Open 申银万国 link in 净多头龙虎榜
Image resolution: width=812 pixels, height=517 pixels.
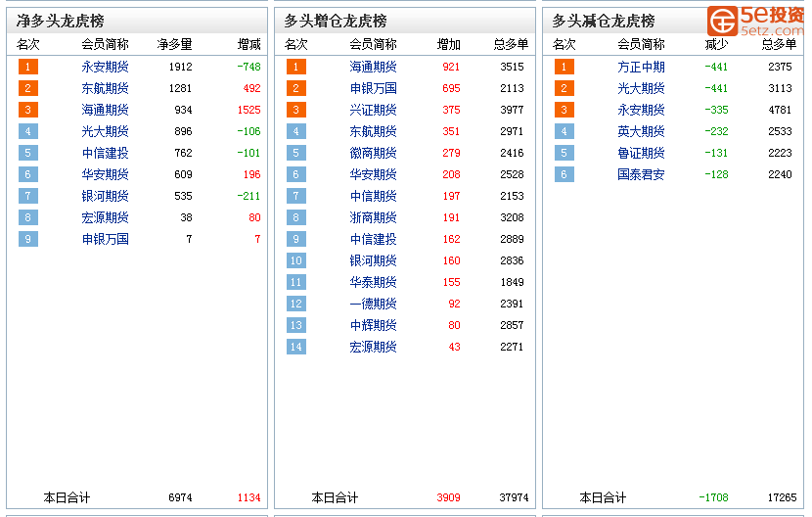pos(105,239)
